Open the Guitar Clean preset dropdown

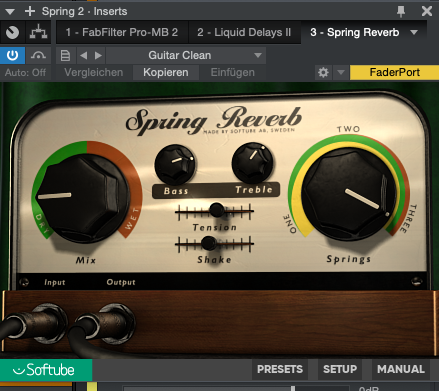[186, 55]
